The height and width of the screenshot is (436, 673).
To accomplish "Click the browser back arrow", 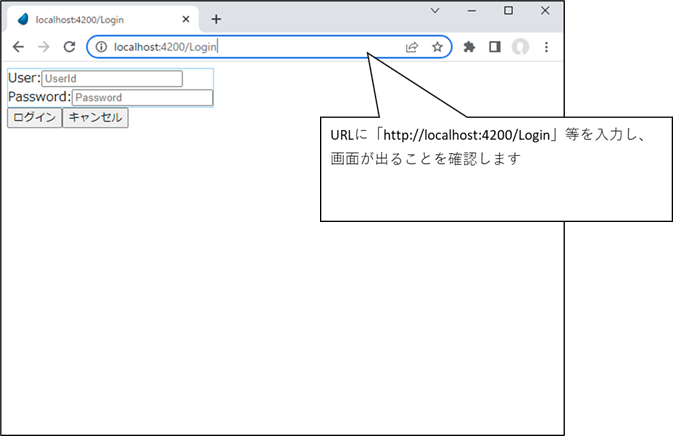I will tap(18, 47).
